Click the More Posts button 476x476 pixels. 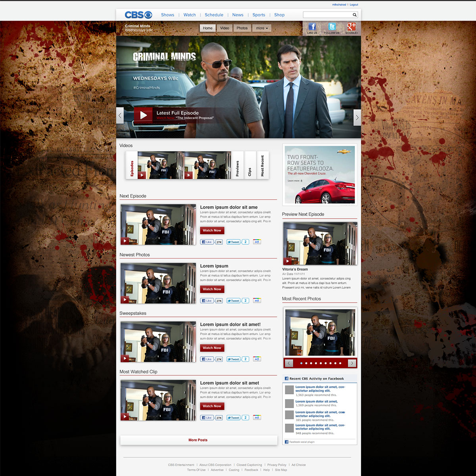(x=198, y=440)
